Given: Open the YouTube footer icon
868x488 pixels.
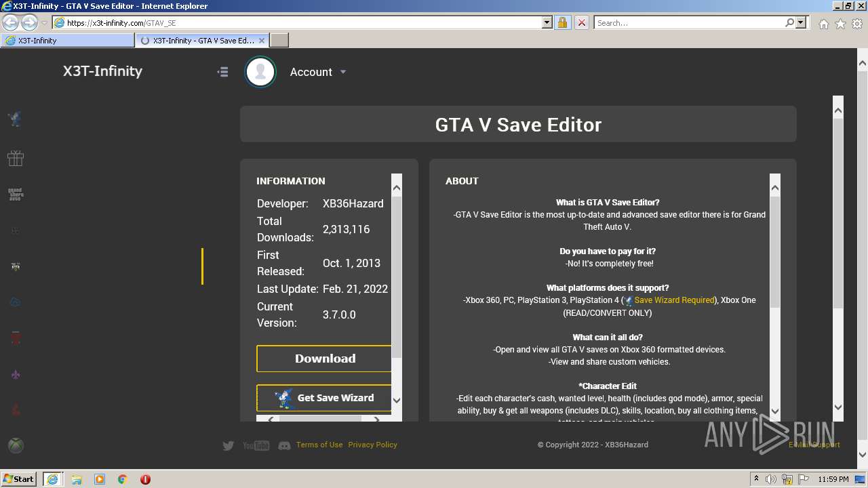Looking at the screenshot, I should click(256, 445).
